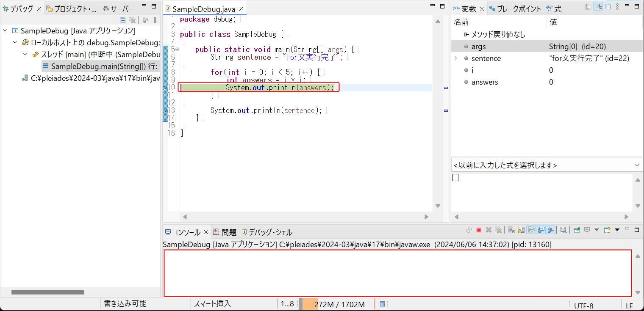Run garbage collector trash icon in status bar
This screenshot has width=644, height=311.
(x=382, y=304)
